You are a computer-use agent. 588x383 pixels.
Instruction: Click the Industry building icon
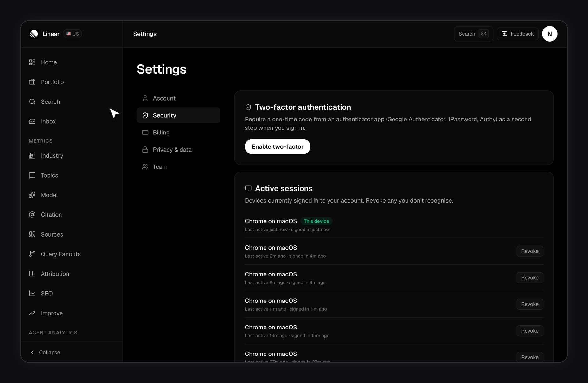tap(32, 156)
